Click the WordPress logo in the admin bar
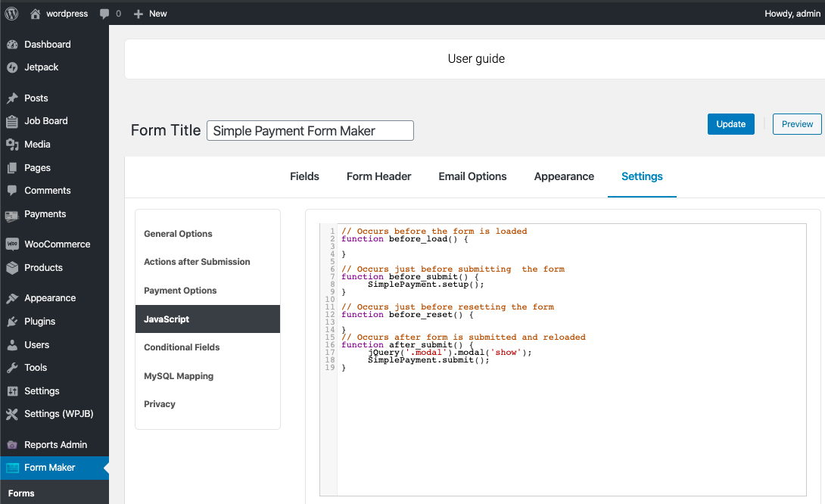Image resolution: width=825 pixels, height=504 pixels. coord(11,13)
